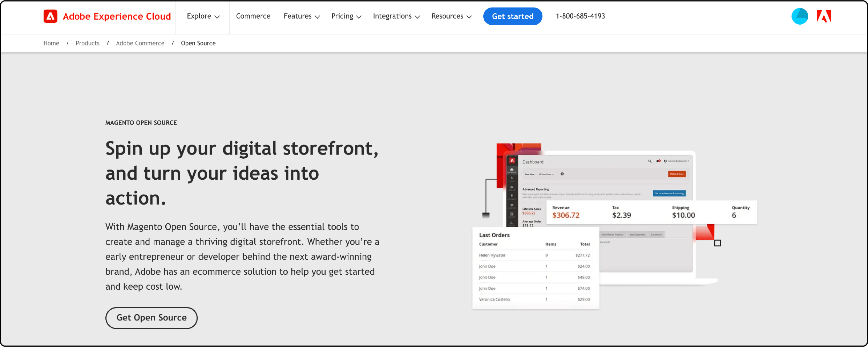Select the Veronica Costello order row
This screenshot has width=868, height=347.
(534, 299)
